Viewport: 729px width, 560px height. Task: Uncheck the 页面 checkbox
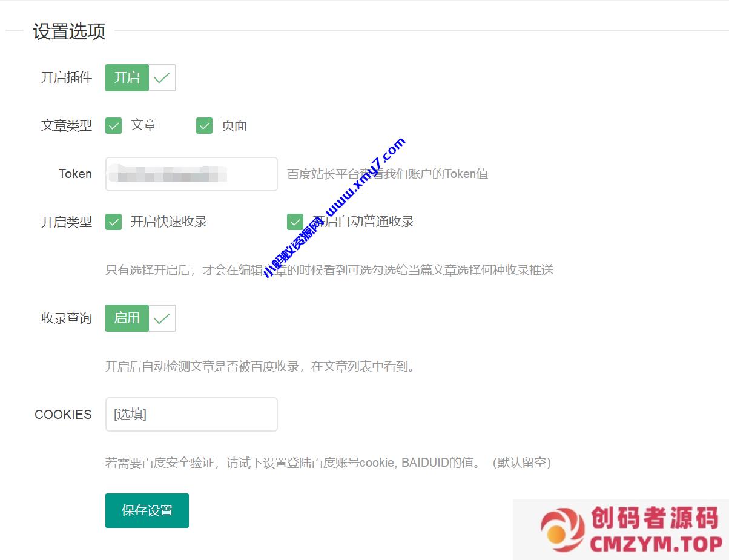(x=205, y=125)
